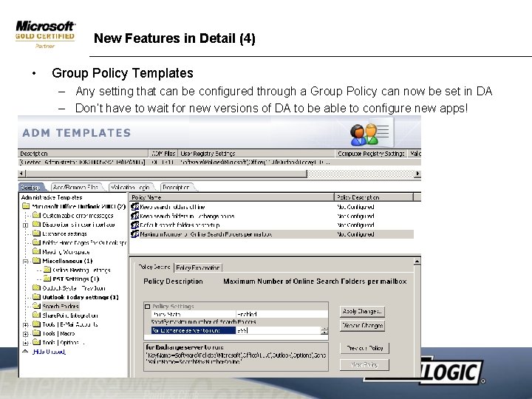This screenshot has height=399, width=532.
Task: Click the horizontal scrollbar left arrow
Action: tap(21, 174)
